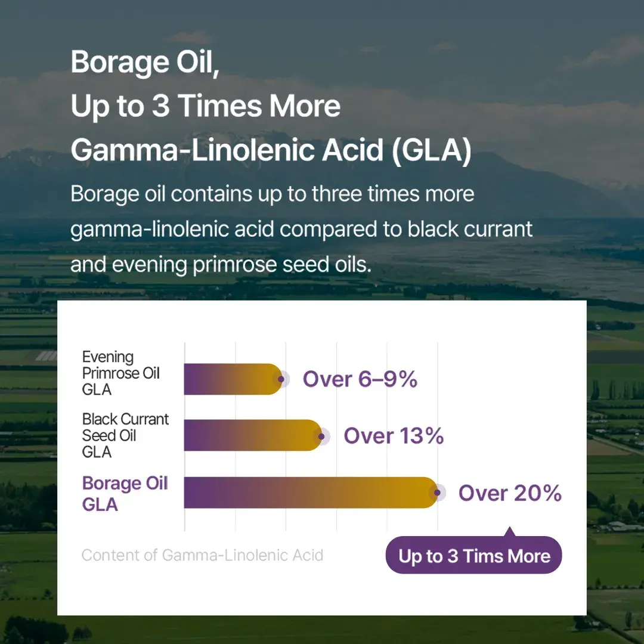Click the dot ending the Black Currant bar
The height and width of the screenshot is (644, 644).
[321, 436]
